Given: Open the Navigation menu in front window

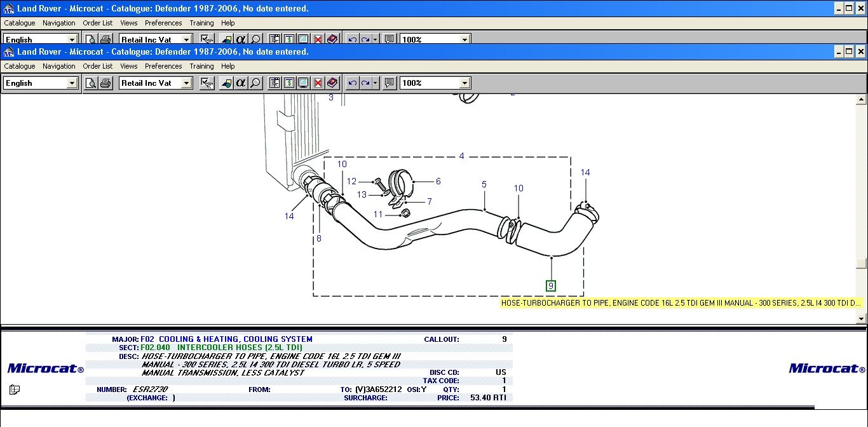Looking at the screenshot, I should coord(59,66).
